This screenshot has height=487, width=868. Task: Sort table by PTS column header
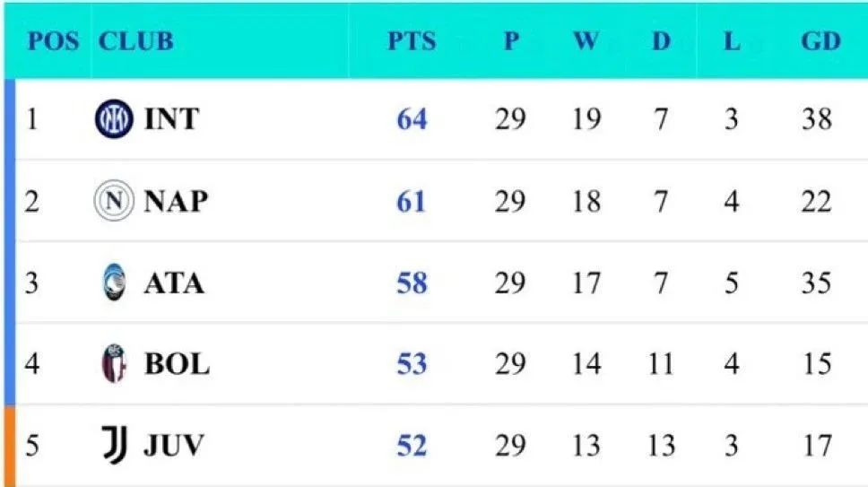pos(412,41)
